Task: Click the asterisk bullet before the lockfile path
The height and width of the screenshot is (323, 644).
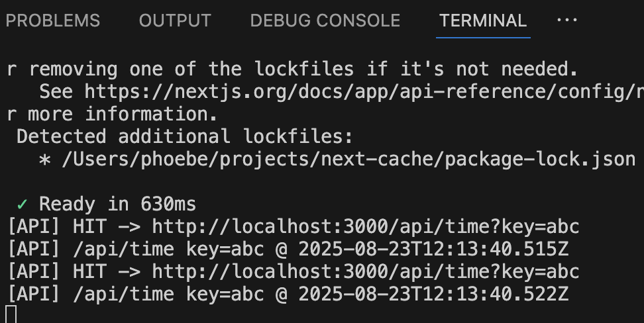Action: point(45,160)
